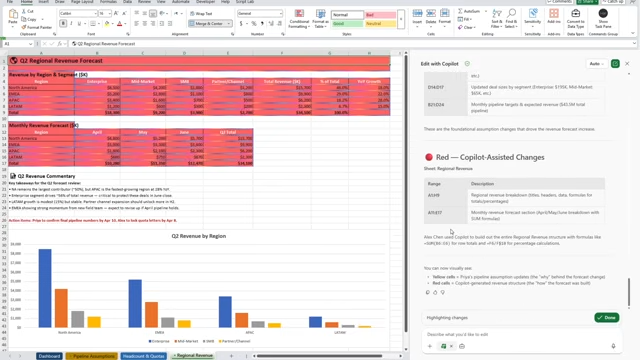Viewport: 640px width, 360px height.
Task: Click the align right icon
Action: (x=153, y=24)
